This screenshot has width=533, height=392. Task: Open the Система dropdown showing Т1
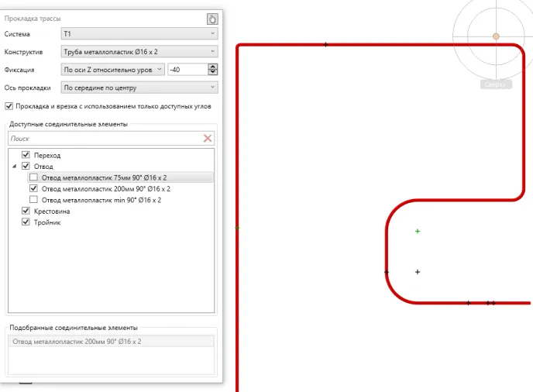click(139, 34)
